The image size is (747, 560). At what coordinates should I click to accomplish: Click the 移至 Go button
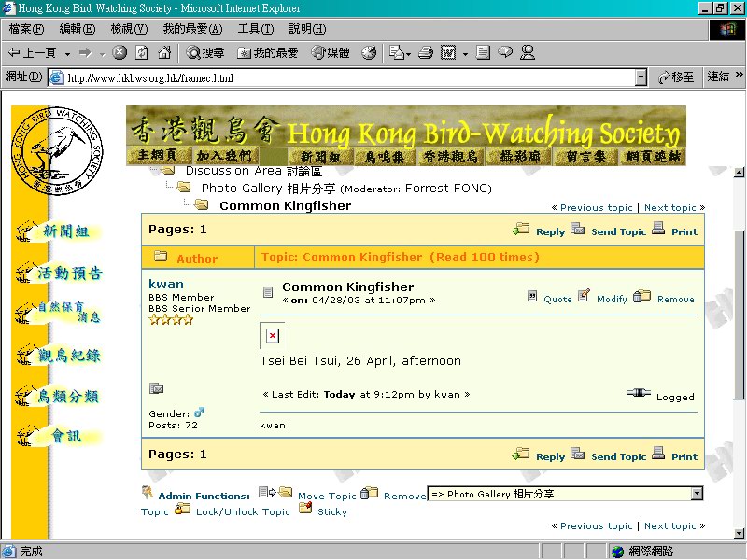click(x=675, y=77)
